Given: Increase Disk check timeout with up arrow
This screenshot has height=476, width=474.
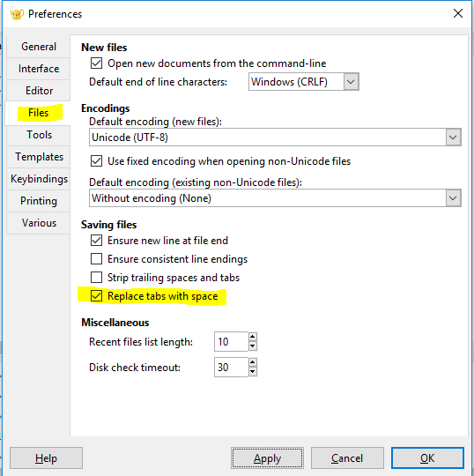Looking at the screenshot, I should tap(253, 362).
